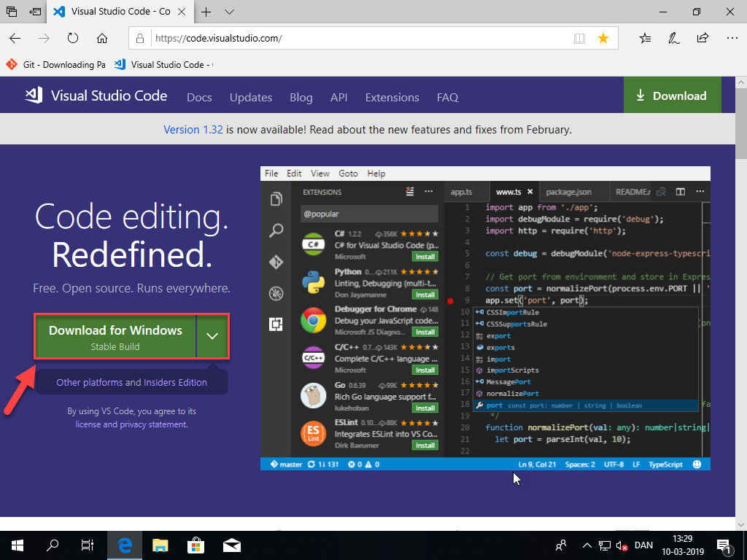Viewport: 747px width, 560px height.
Task: Open a new browser tab
Action: (x=206, y=12)
